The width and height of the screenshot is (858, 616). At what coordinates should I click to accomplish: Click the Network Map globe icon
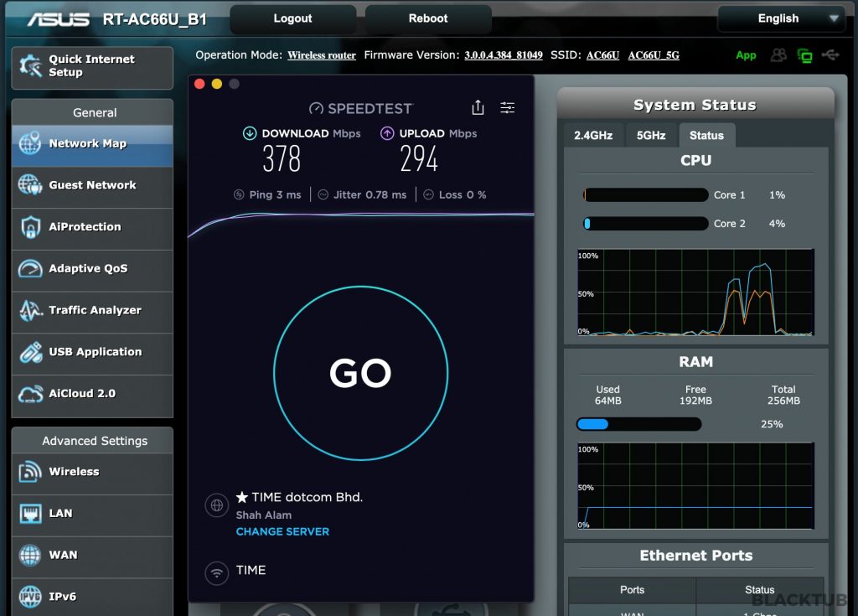pos(30,143)
